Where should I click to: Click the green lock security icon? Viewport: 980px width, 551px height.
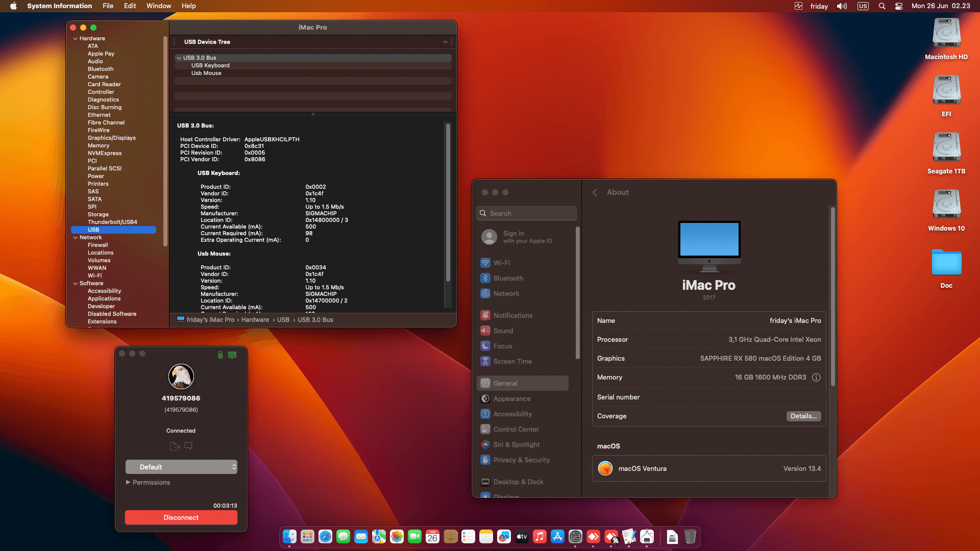tap(220, 355)
